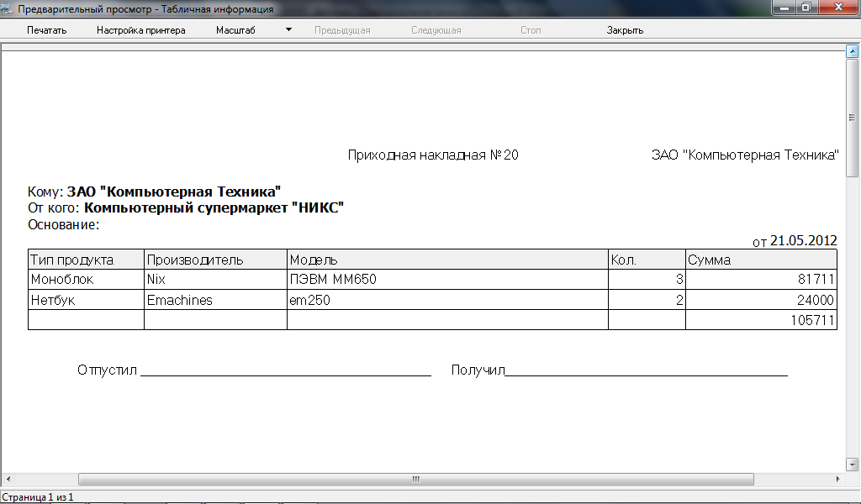
Task: Click the horizontal scrollbar right arrow
Action: (837, 479)
